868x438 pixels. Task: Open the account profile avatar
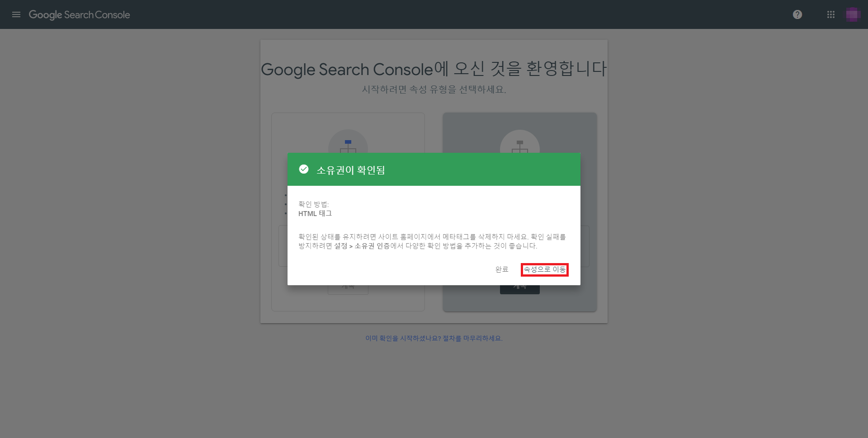(x=853, y=14)
